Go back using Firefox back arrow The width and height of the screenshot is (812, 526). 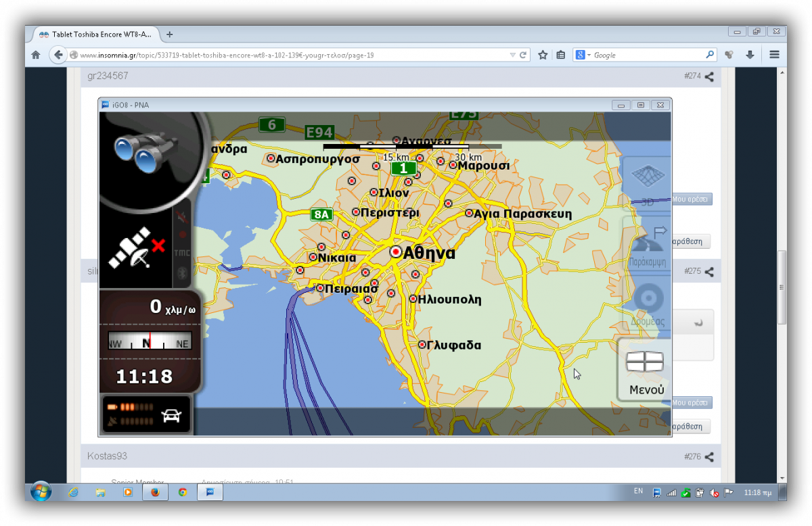pyautogui.click(x=58, y=55)
